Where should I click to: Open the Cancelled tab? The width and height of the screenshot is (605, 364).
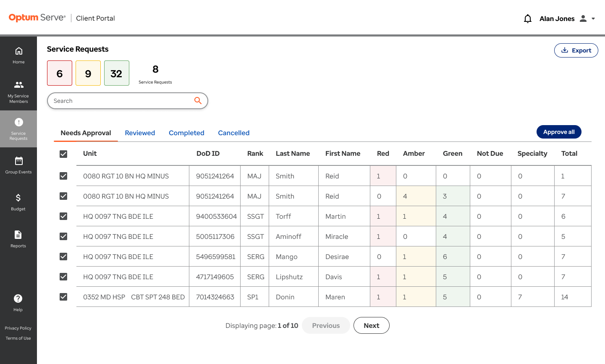234,133
